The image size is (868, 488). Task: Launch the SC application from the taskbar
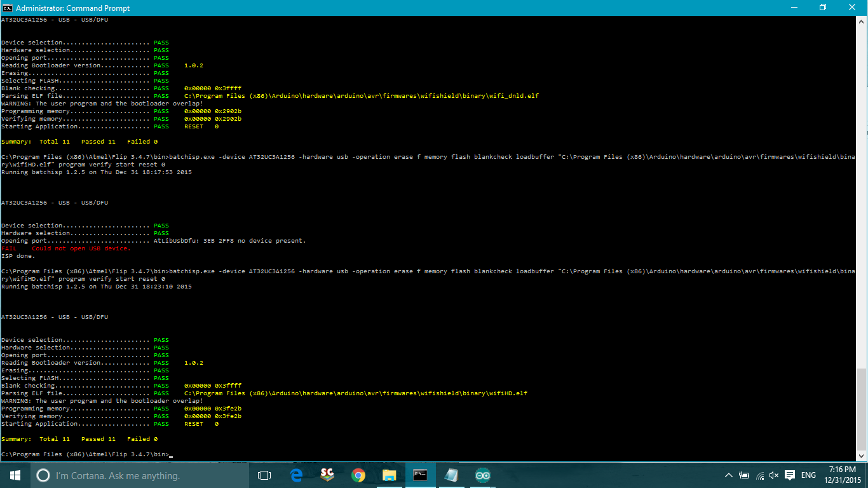327,475
